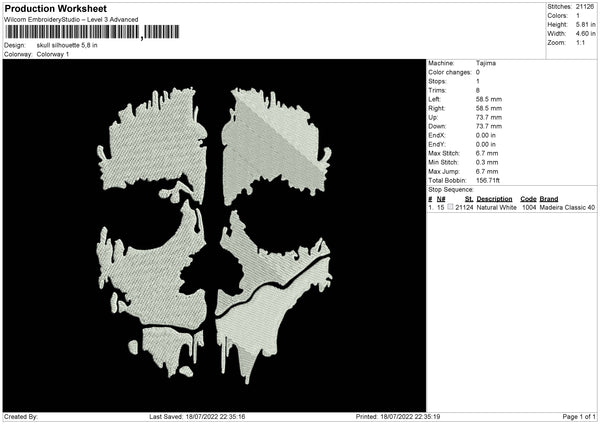Image resolution: width=600 pixels, height=424 pixels.
Task: Click the N# column header
Action: click(x=441, y=199)
